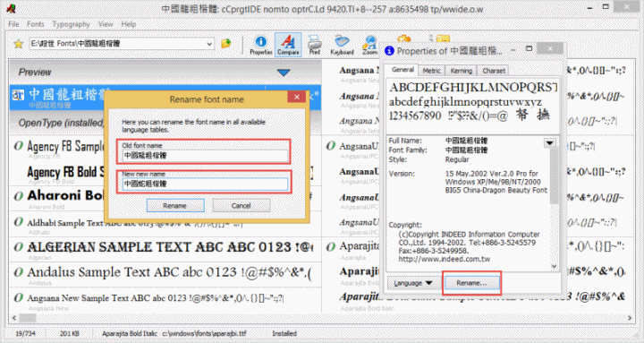644x343 pixels.
Task: Open the Typography menu
Action: (71, 24)
